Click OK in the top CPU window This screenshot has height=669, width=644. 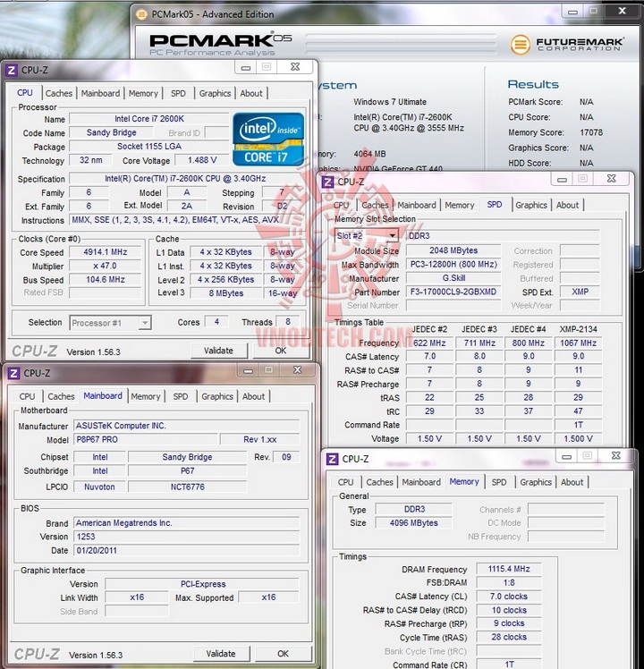pos(281,351)
